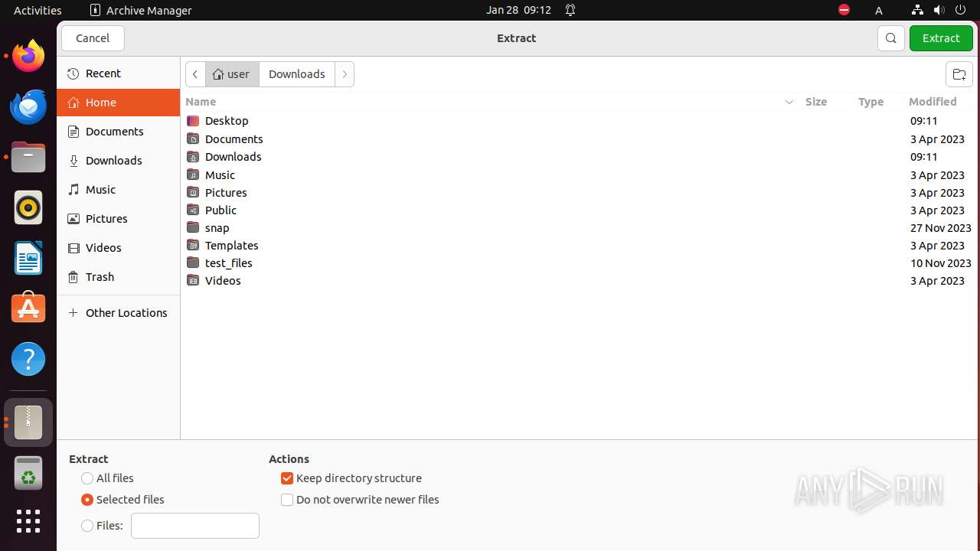
Task: Open Documents in the sidebar
Action: pos(118,132)
